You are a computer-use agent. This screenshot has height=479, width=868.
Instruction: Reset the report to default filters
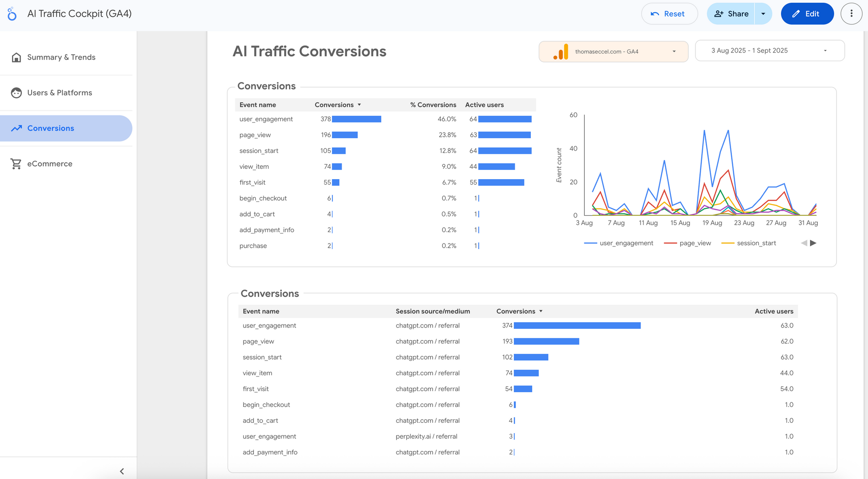669,13
